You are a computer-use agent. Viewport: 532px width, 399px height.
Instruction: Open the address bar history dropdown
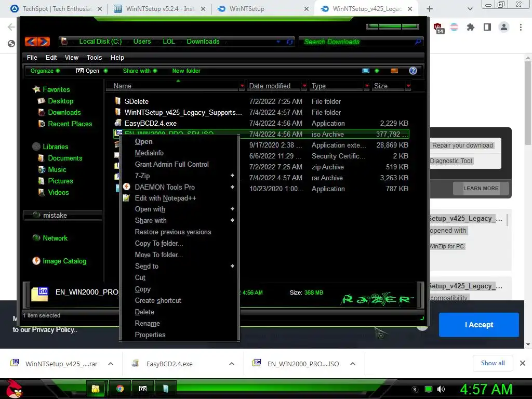tap(278, 42)
